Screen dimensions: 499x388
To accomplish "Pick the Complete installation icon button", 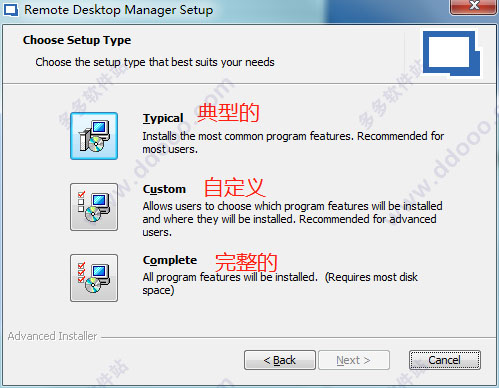I will click(x=94, y=278).
